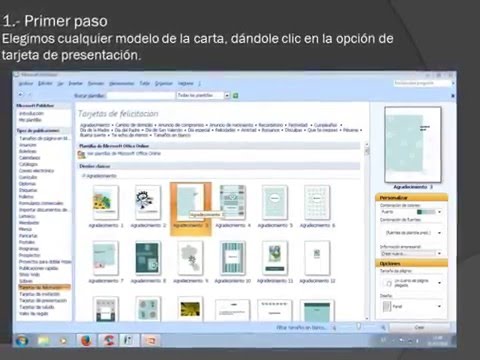Screen dimensions: 480x360
Task: Select Introducción in left sidebar
Action: click(x=31, y=113)
